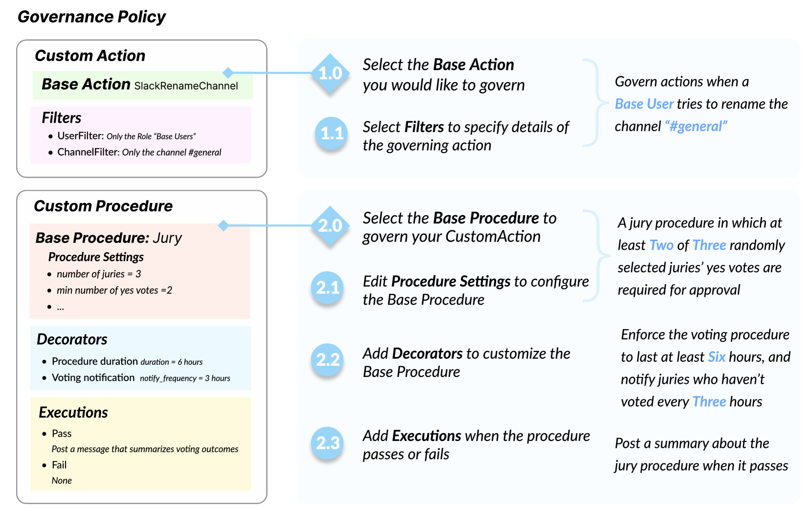Click the small diamond connector on Base Action
Image resolution: width=812 pixels, height=508 pixels.
(x=228, y=73)
